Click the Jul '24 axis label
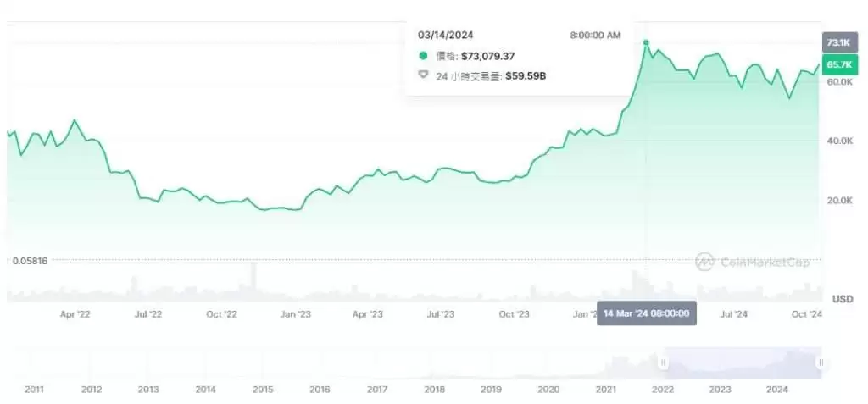 tap(733, 314)
